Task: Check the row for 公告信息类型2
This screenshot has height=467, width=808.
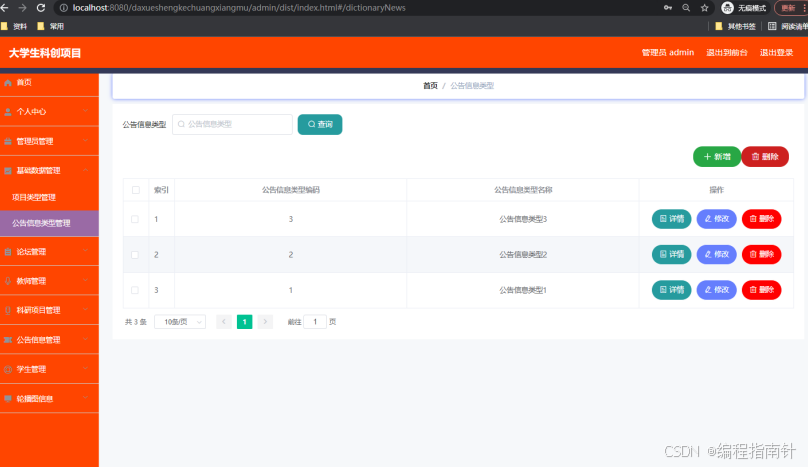Action: click(x=135, y=255)
